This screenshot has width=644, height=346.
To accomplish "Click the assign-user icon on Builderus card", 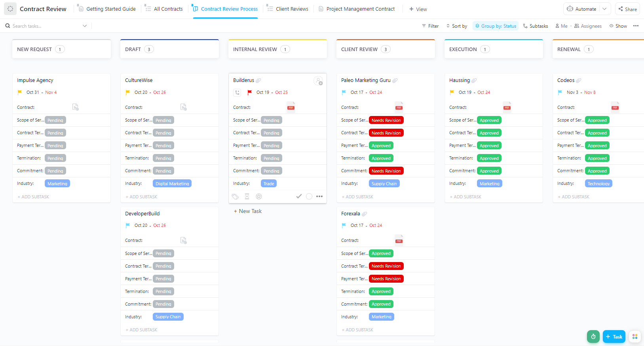I will tap(318, 81).
